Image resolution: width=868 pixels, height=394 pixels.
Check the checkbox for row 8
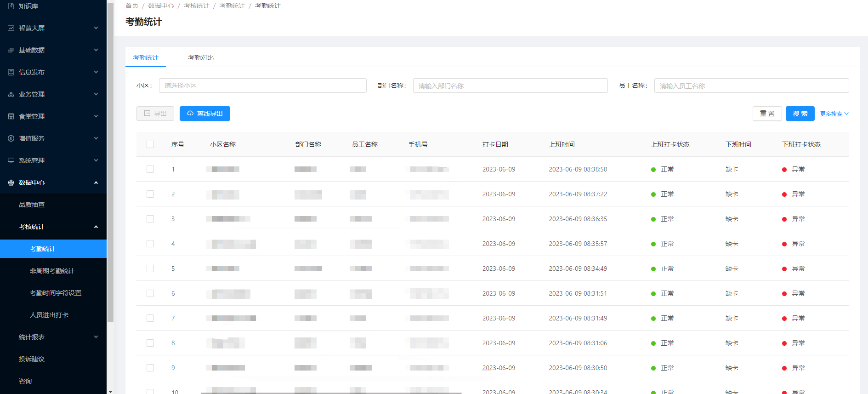point(150,343)
